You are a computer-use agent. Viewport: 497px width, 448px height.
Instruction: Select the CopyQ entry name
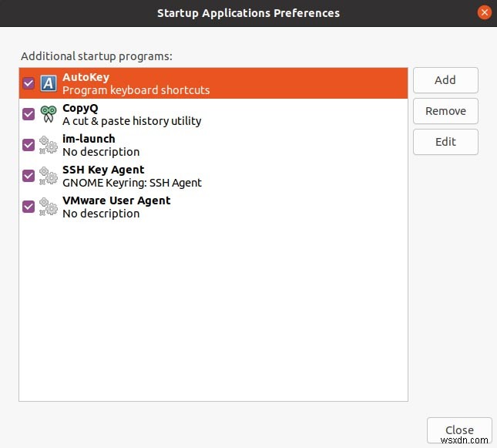(80, 108)
